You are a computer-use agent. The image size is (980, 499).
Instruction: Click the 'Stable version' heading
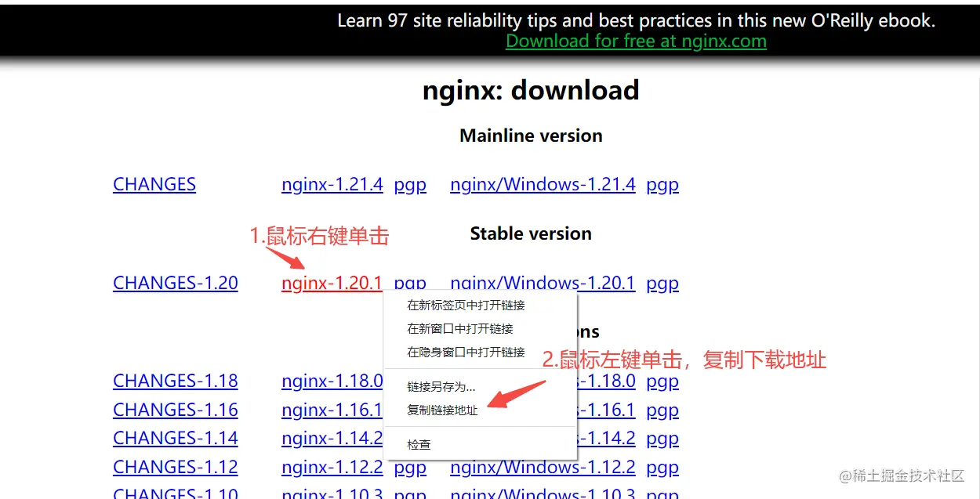[531, 233]
